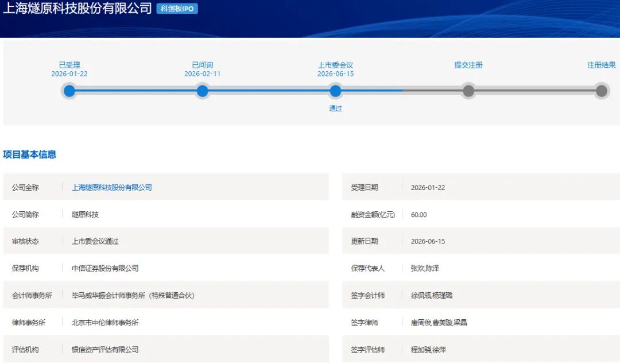Click the 签字律师 names value

point(439,323)
